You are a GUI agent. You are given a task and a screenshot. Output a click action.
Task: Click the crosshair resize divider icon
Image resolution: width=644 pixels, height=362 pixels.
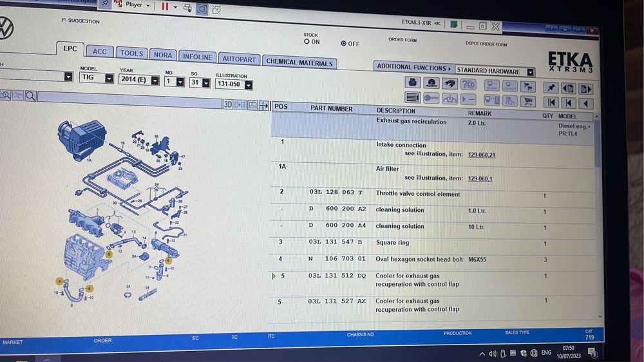point(263,106)
